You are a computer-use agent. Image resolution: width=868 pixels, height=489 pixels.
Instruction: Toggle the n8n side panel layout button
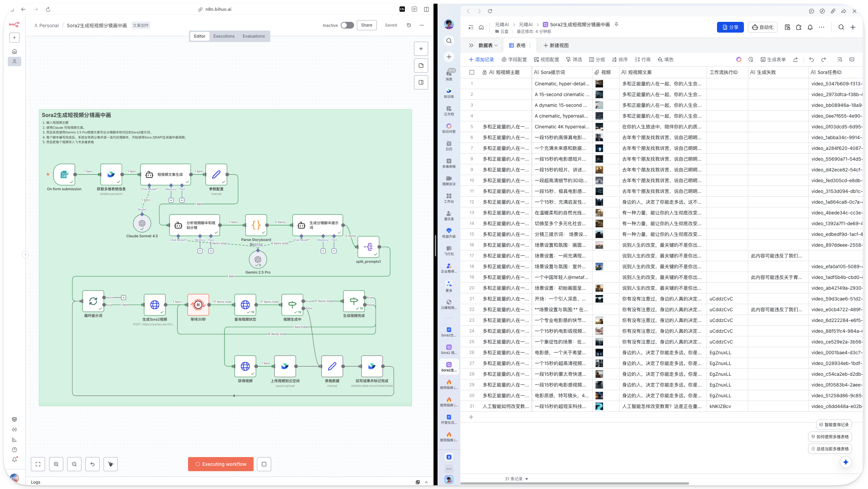(421, 83)
